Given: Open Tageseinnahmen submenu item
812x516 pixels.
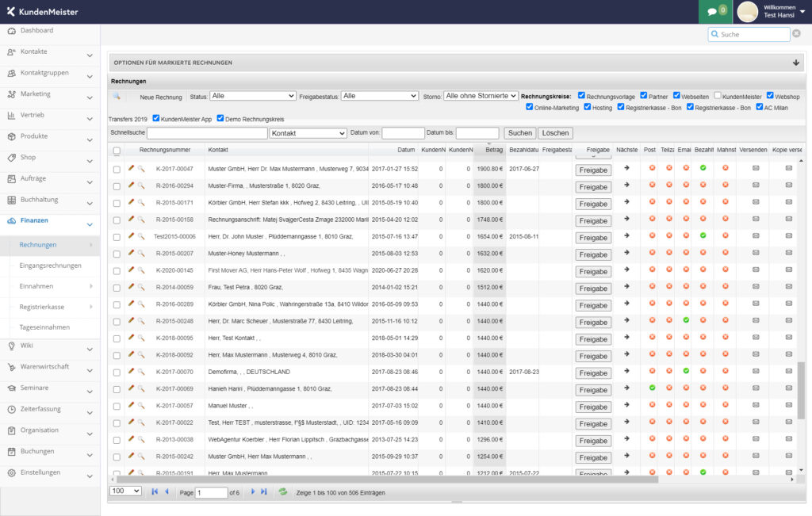Looking at the screenshot, I should (x=44, y=327).
